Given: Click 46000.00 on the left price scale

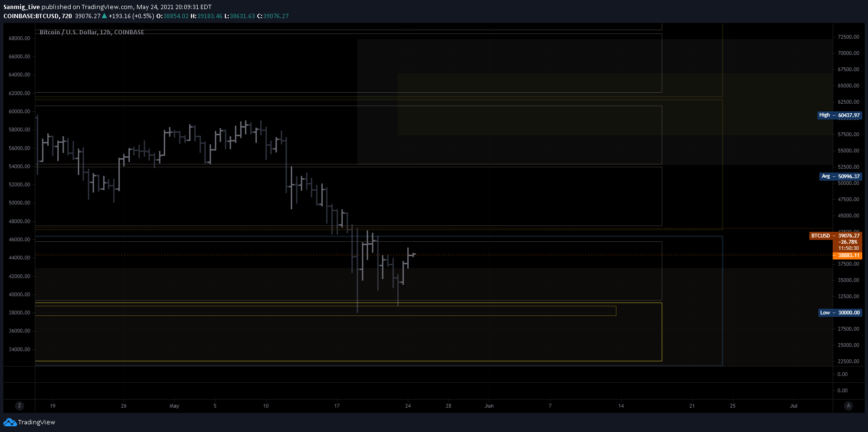Looking at the screenshot, I should tap(20, 239).
